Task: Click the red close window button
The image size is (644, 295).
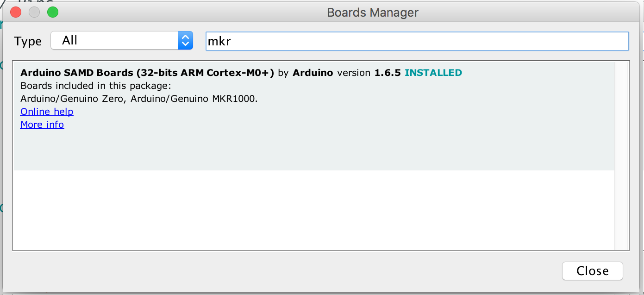Action: [x=15, y=12]
